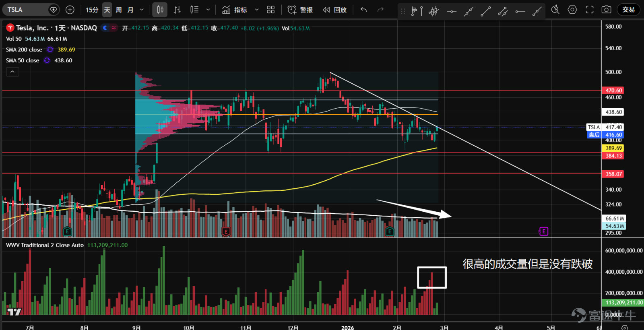Open chart settings hexagon icon
Image resolution: width=644 pixels, height=330 pixels.
[572, 10]
